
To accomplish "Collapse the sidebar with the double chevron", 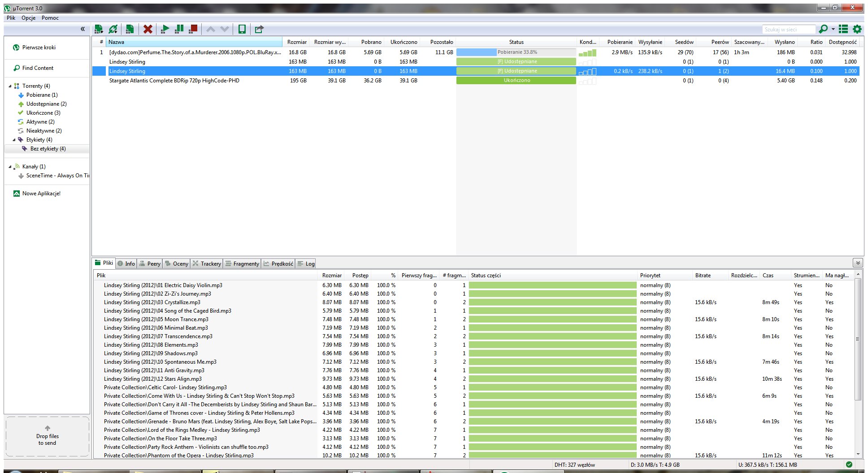I will pos(82,29).
